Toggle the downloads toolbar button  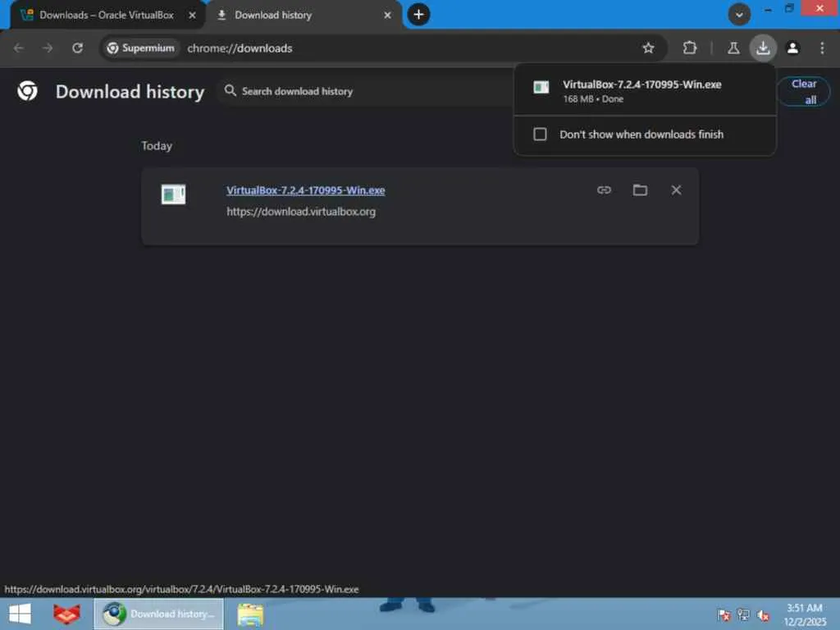click(763, 48)
